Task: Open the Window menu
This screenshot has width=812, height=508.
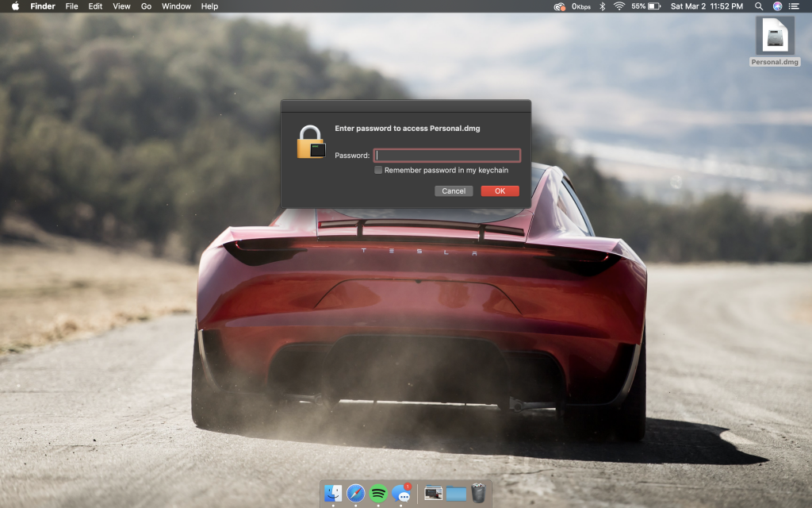Action: point(176,6)
